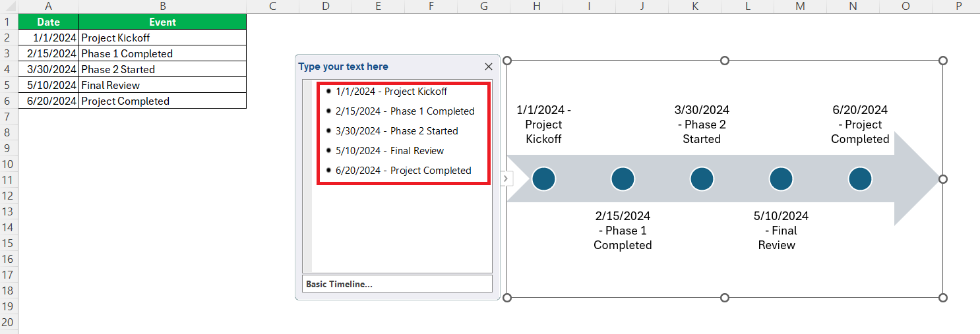Select bullet '5/10/2024 - Final Review' in text pane
Image resolution: width=980 pixels, height=334 pixels.
click(x=390, y=151)
